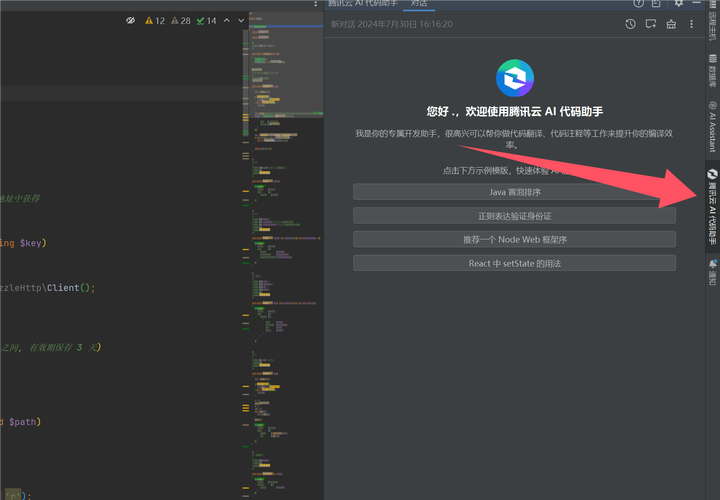Start a new conversation with chat-plus icon
Screen dimensions: 720x500
click(x=651, y=24)
